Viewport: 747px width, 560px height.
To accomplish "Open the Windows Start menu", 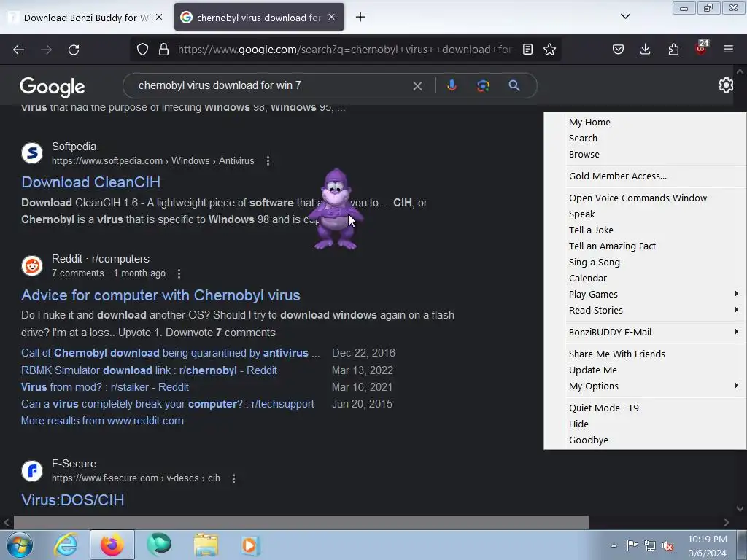I will 20,545.
